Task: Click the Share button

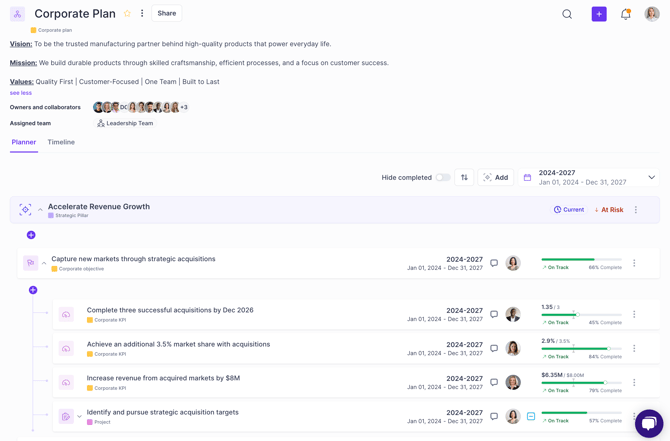Action: [x=167, y=13]
